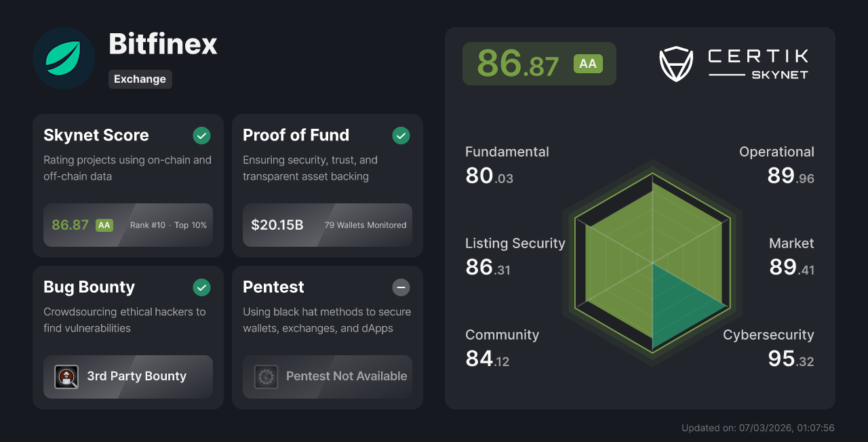Image resolution: width=868 pixels, height=442 pixels.
Task: Click the Pentest Not Available button
Action: pos(328,377)
